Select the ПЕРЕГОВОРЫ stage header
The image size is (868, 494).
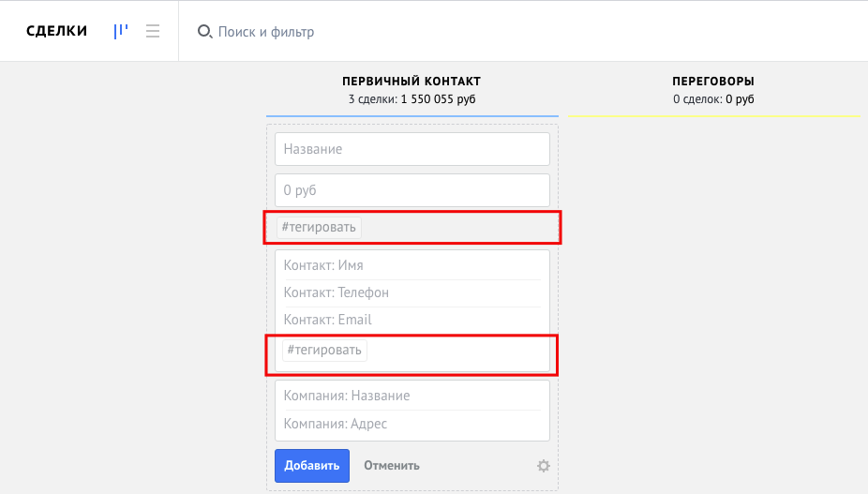coord(713,82)
